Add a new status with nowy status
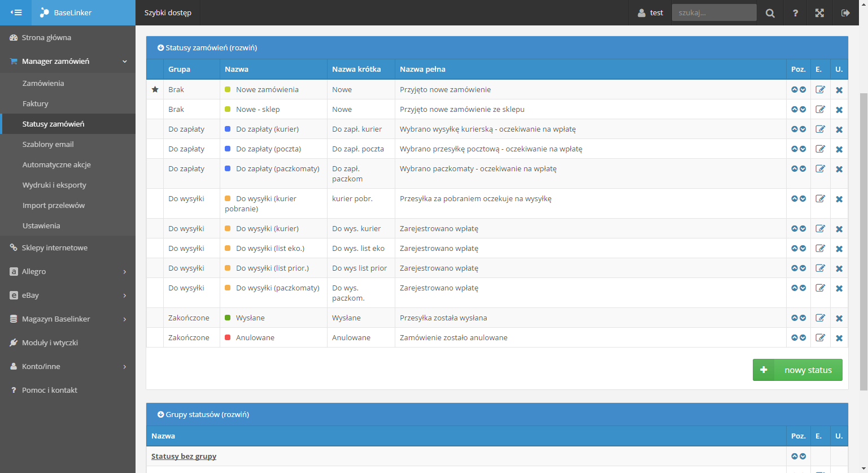This screenshot has height=473, width=868. click(x=797, y=370)
